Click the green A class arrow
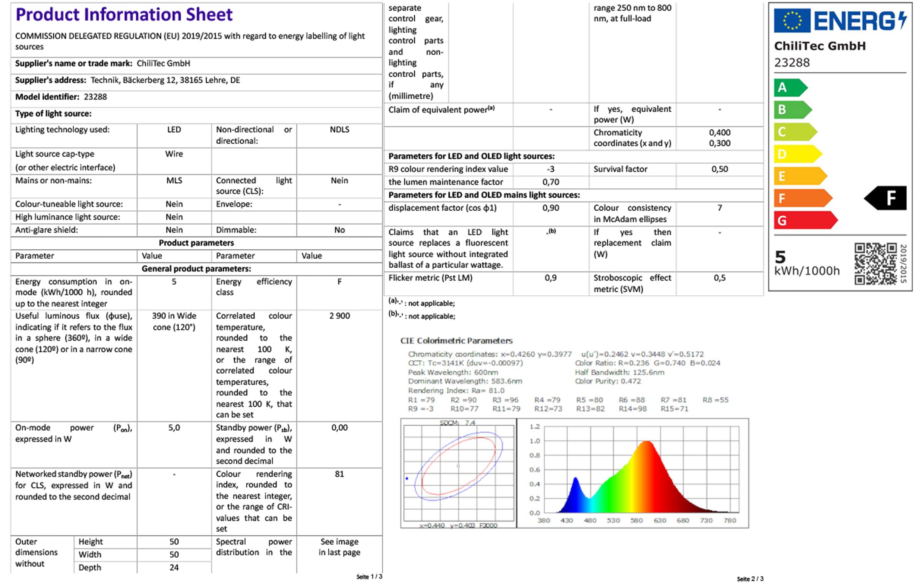 click(x=789, y=87)
